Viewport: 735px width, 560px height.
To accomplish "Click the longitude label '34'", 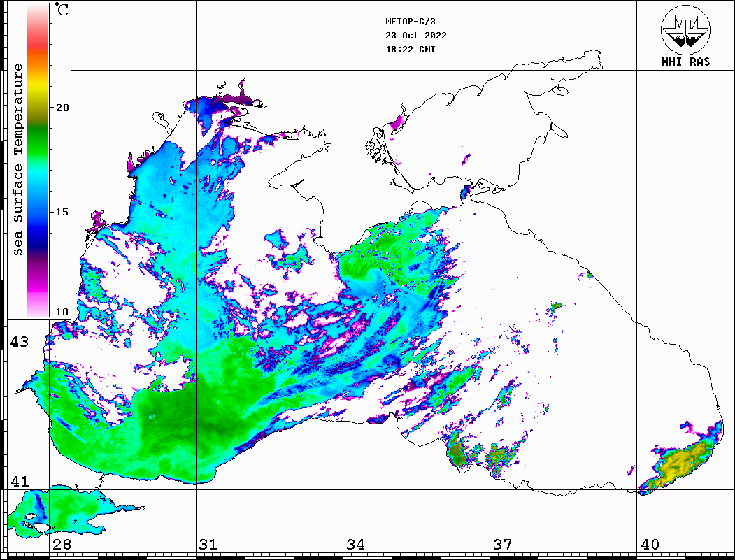I will click(x=355, y=545).
